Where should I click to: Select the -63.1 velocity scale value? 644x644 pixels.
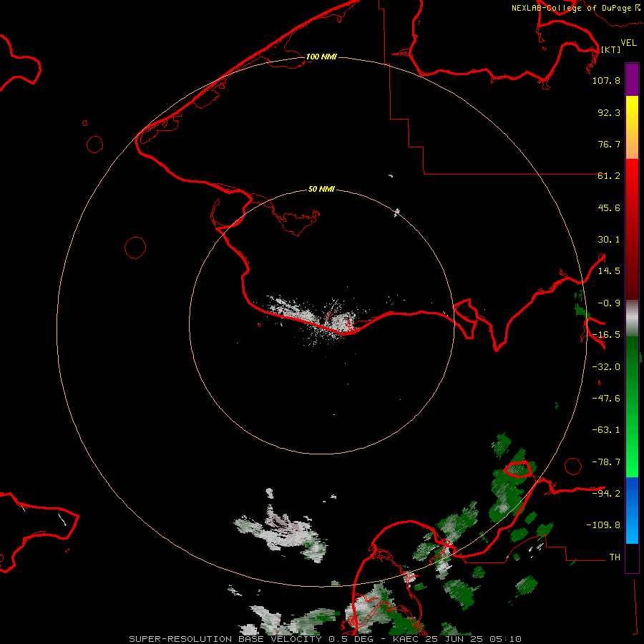tap(606, 430)
